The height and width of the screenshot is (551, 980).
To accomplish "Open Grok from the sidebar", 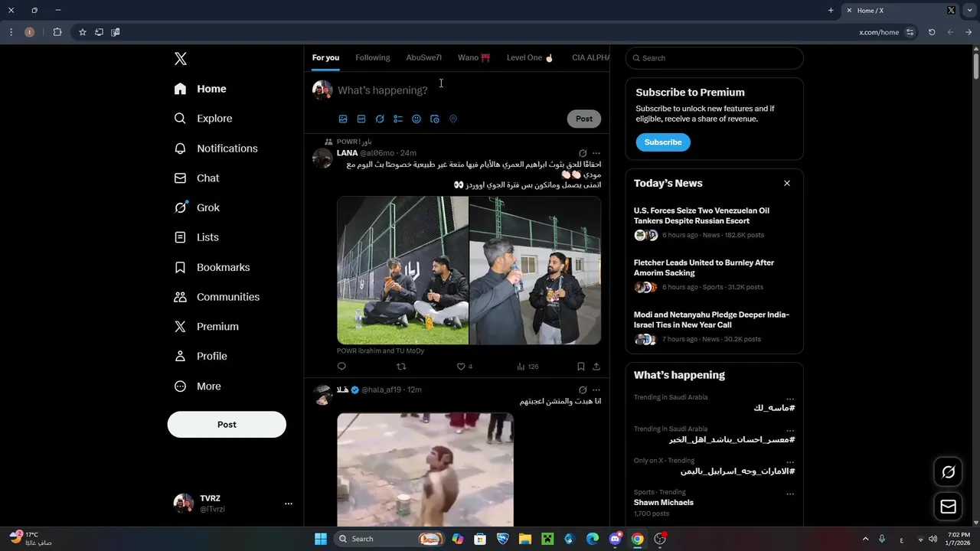I will pos(197,207).
